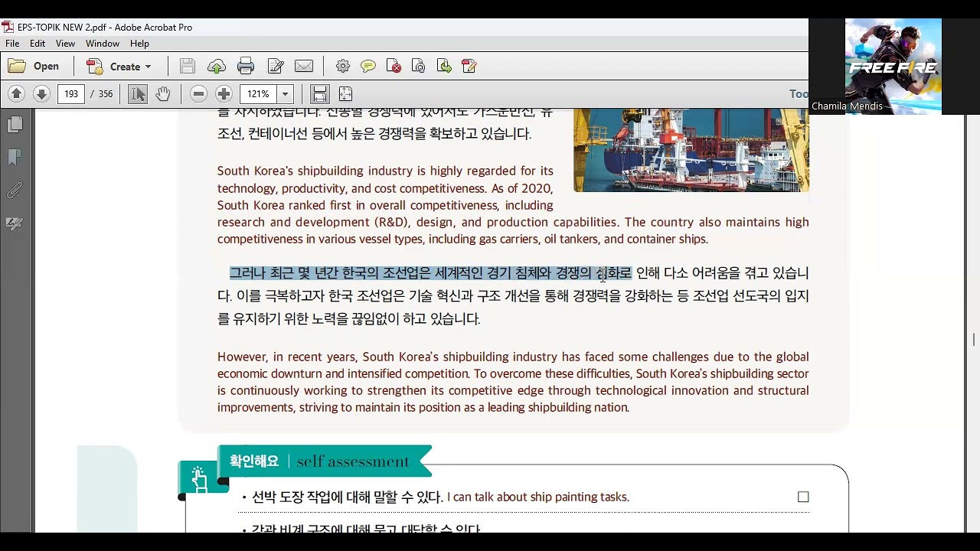This screenshot has width=980, height=551.
Task: Open the View menu
Action: coord(66,44)
